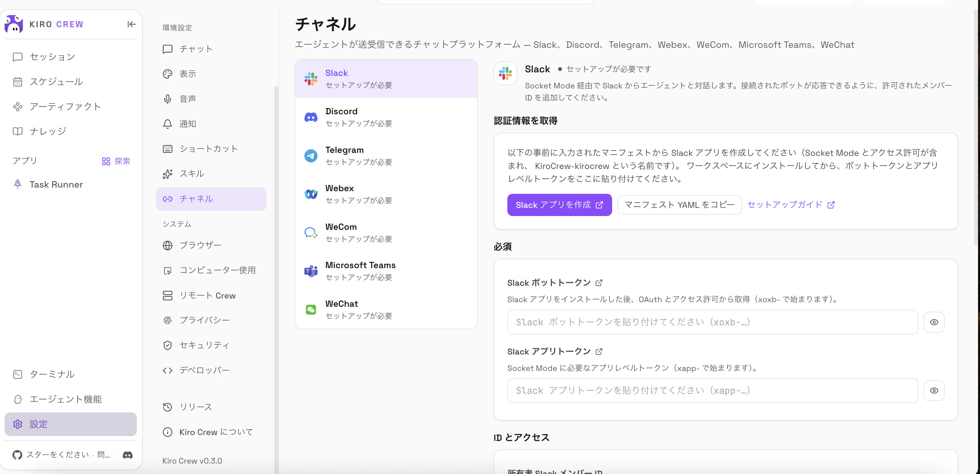Open ターミナル in sidebar
The height and width of the screenshot is (474, 980).
click(70, 374)
